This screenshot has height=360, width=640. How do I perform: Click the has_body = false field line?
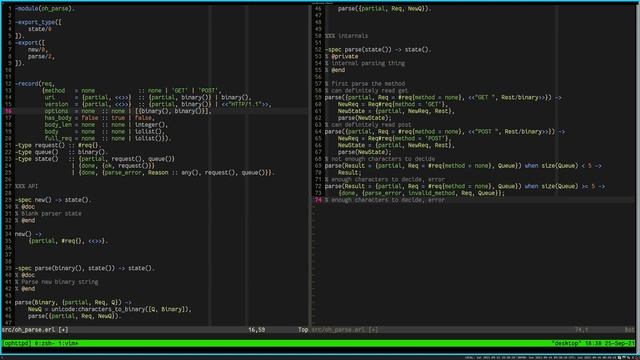(x=99, y=118)
